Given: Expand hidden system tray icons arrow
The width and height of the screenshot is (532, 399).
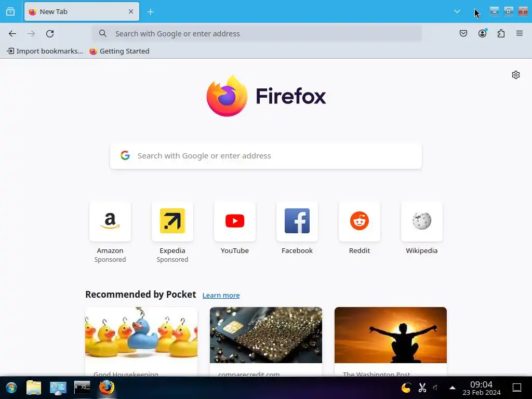Looking at the screenshot, I should [x=453, y=388].
